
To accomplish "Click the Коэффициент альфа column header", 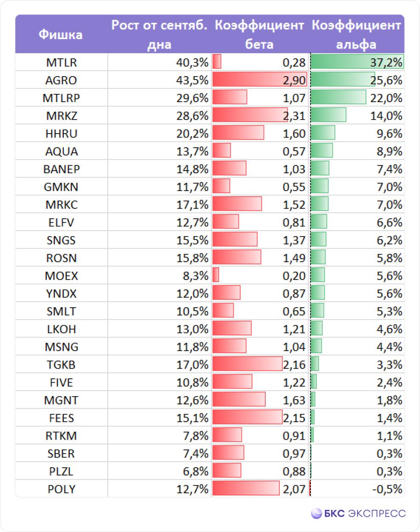I will click(x=356, y=34).
